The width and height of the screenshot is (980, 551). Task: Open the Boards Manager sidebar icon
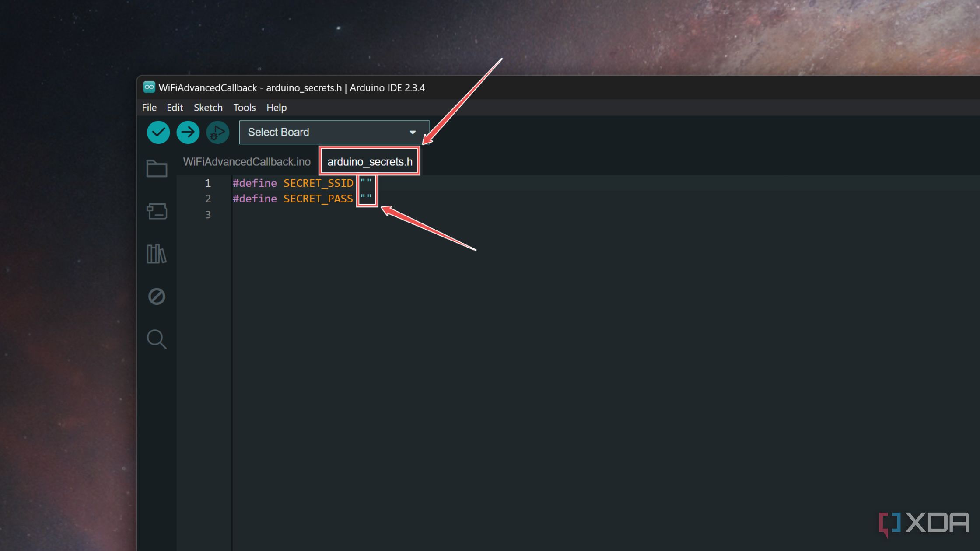(157, 211)
